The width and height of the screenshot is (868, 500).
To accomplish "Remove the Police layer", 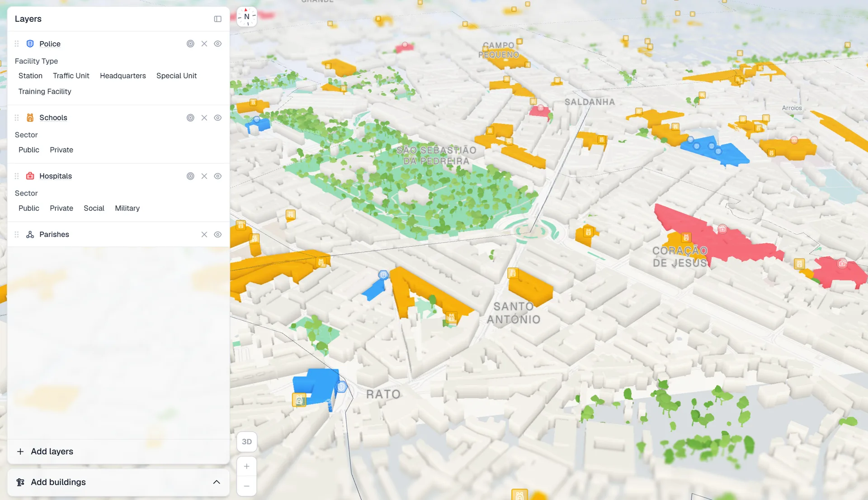I will 204,44.
